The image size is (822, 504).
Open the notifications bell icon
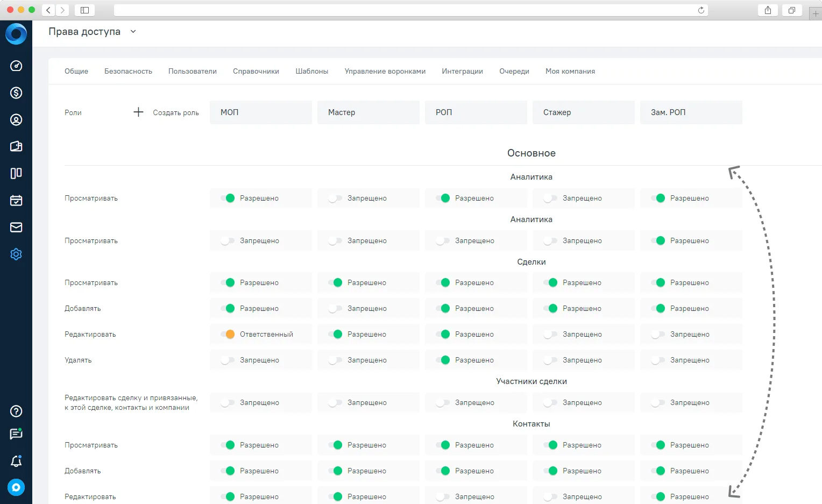click(16, 461)
